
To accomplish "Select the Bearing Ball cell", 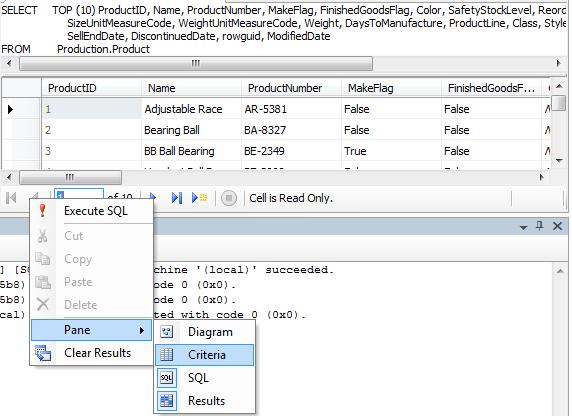I will pos(191,130).
